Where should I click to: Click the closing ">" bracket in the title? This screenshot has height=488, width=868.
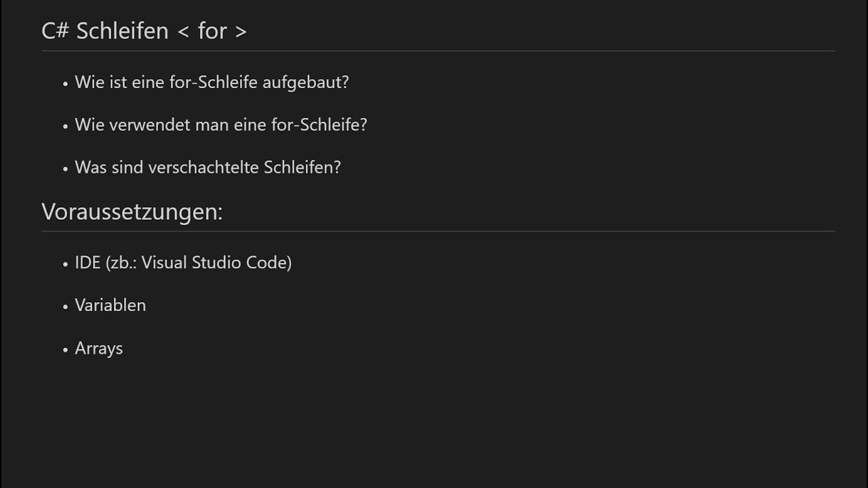(240, 32)
